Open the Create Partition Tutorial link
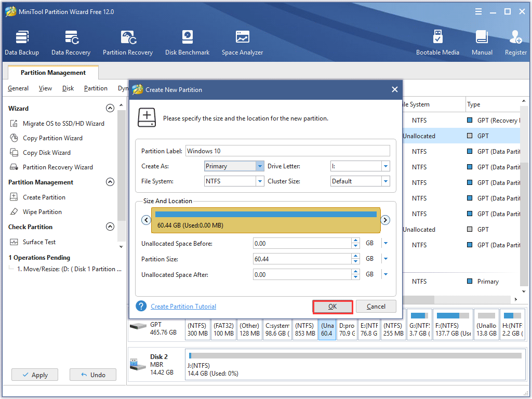 [183, 306]
